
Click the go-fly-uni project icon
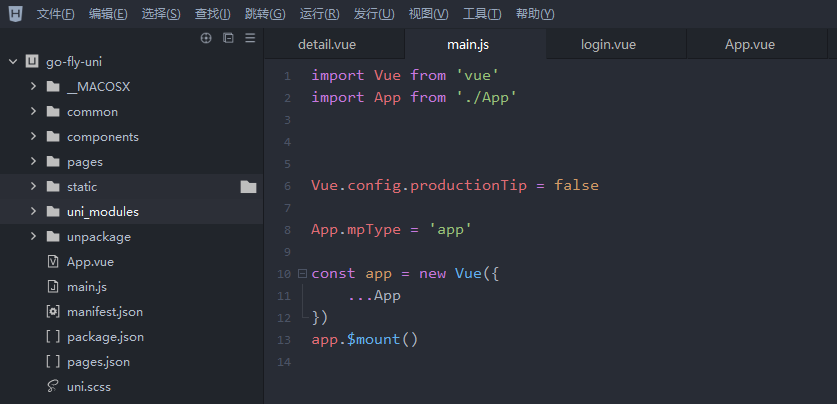coord(32,61)
